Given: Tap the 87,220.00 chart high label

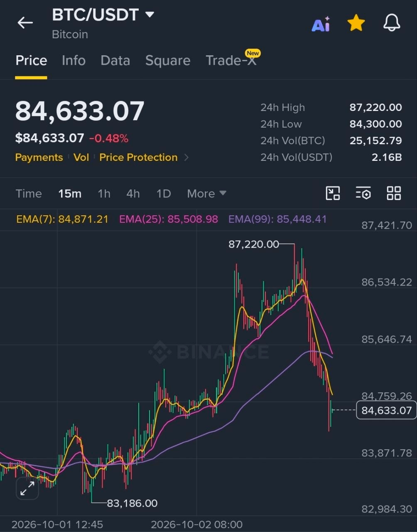Looking at the screenshot, I should tap(254, 244).
